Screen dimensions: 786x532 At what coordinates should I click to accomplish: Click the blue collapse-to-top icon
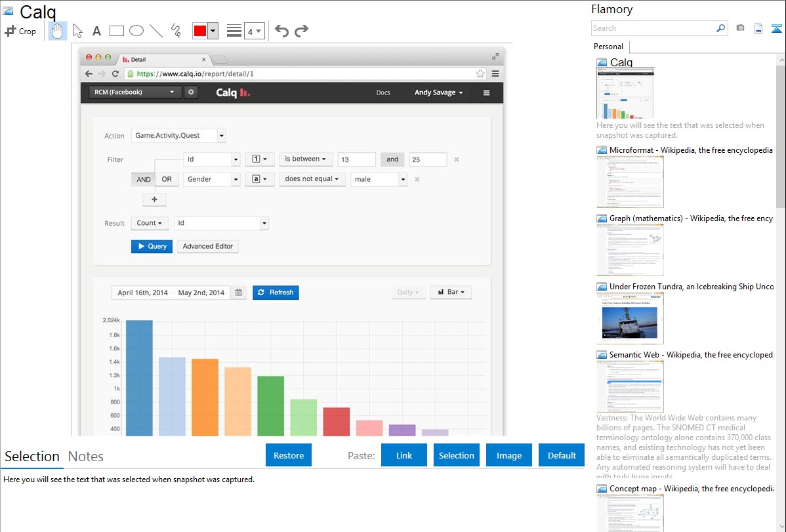pos(776,28)
